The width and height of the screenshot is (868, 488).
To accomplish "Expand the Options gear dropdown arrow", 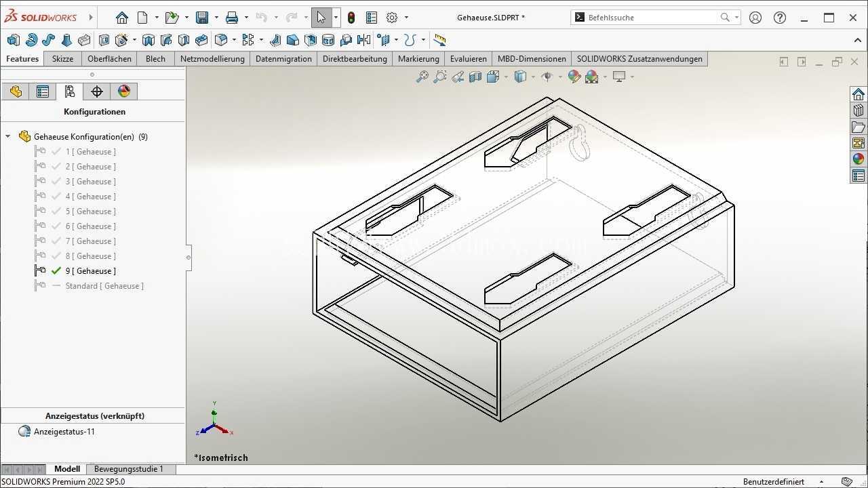I will [x=406, y=18].
